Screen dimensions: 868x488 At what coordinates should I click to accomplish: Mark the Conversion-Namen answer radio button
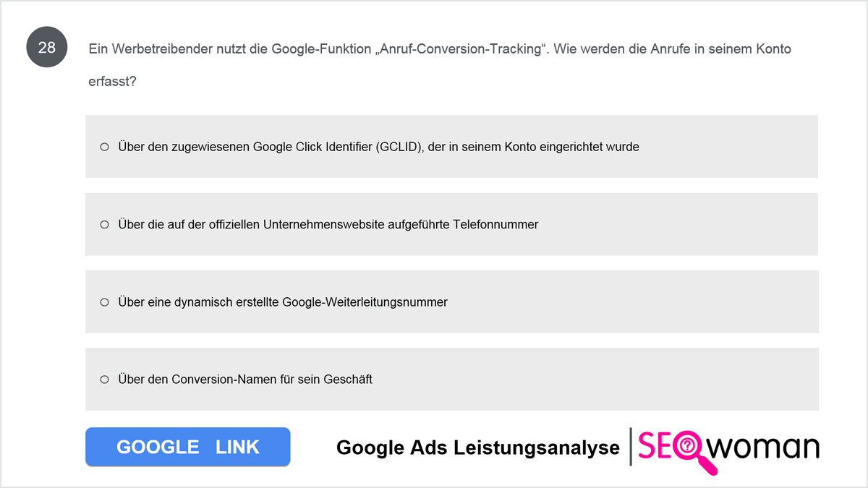pos(104,380)
